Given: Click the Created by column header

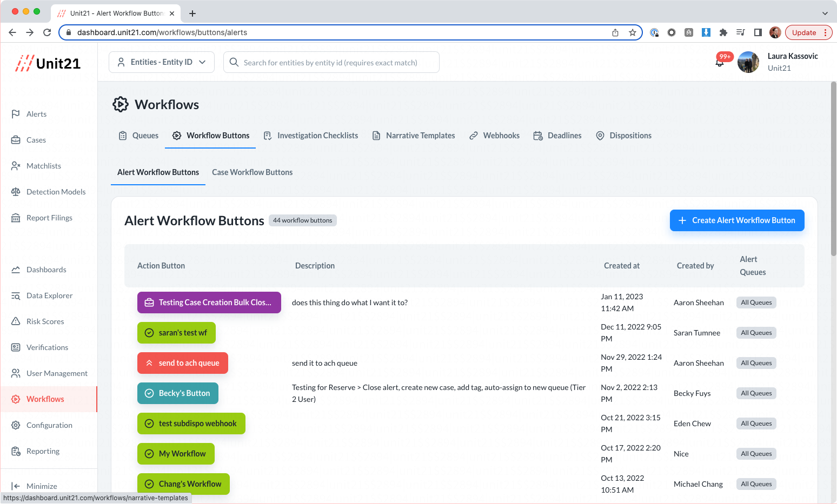Looking at the screenshot, I should pyautogui.click(x=695, y=266).
